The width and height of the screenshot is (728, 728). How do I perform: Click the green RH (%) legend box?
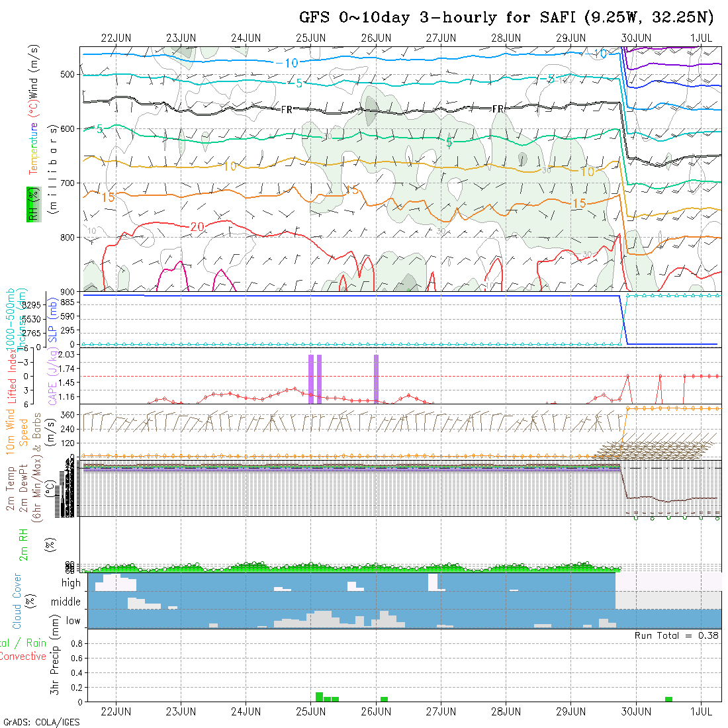(34, 205)
